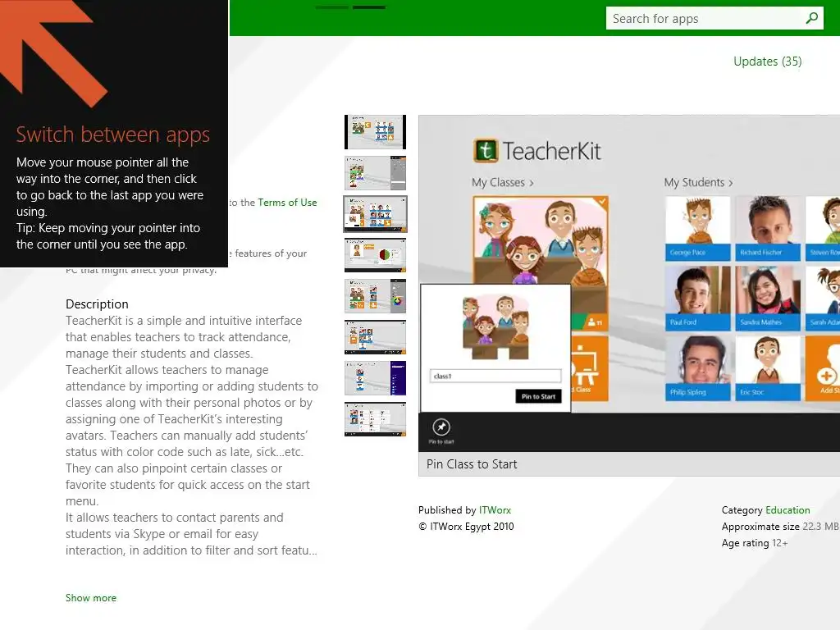Image resolution: width=840 pixels, height=630 pixels.
Task: Click the class1 name field
Action: pos(495,376)
